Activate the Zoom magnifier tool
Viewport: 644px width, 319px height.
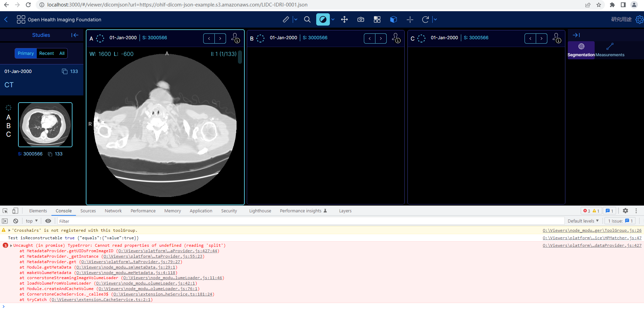click(307, 19)
